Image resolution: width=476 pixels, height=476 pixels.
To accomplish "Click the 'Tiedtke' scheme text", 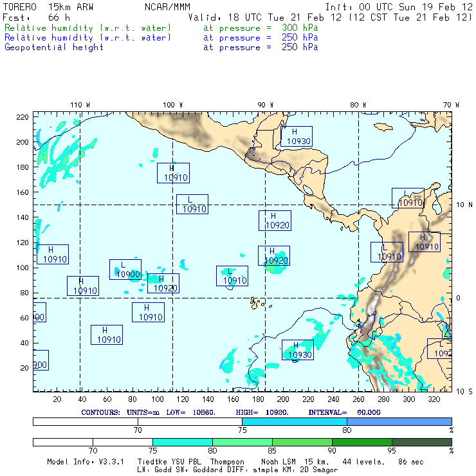I will pyautogui.click(x=152, y=462).
